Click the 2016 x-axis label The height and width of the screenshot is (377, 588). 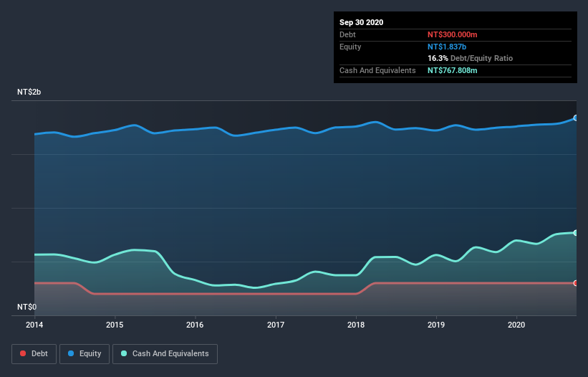coord(195,325)
